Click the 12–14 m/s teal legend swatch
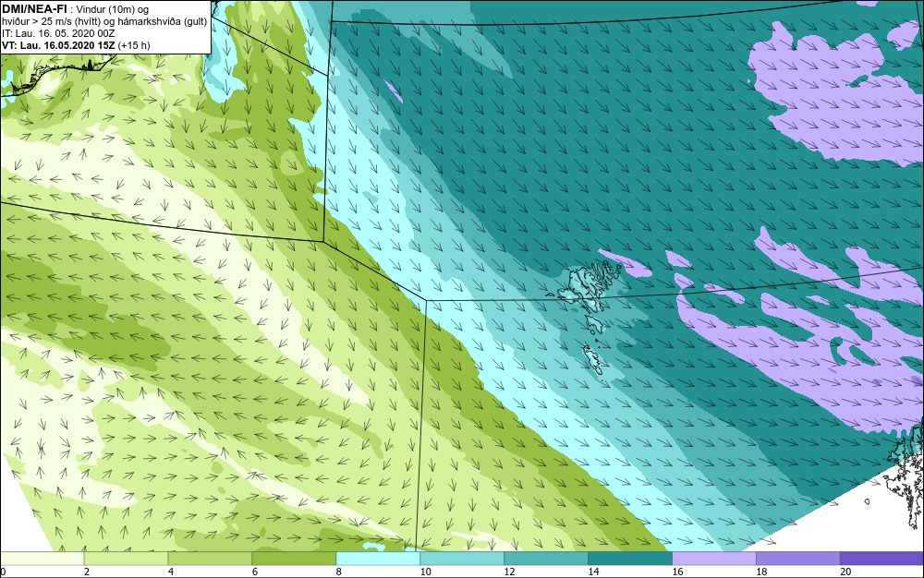Image resolution: width=924 pixels, height=578 pixels. 546,558
